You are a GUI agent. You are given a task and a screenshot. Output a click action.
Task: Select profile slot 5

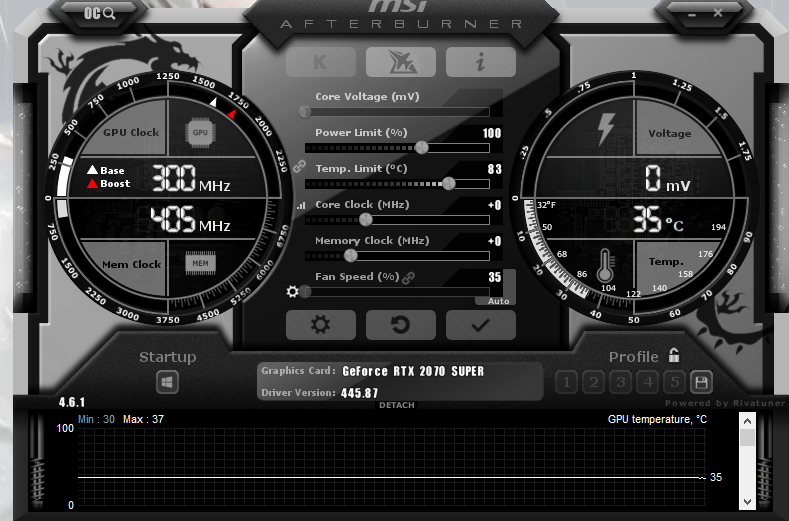click(x=675, y=383)
